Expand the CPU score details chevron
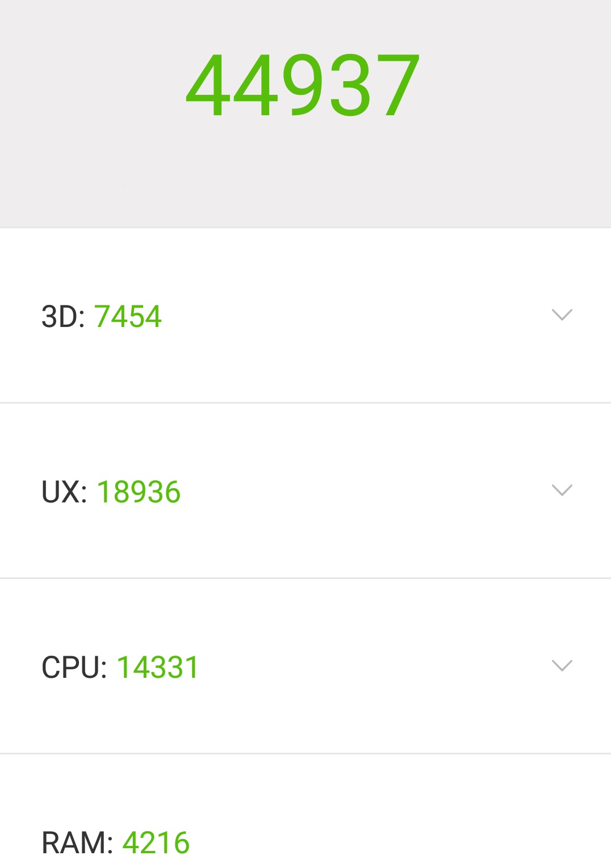This screenshot has width=611, height=868. pyautogui.click(x=562, y=665)
